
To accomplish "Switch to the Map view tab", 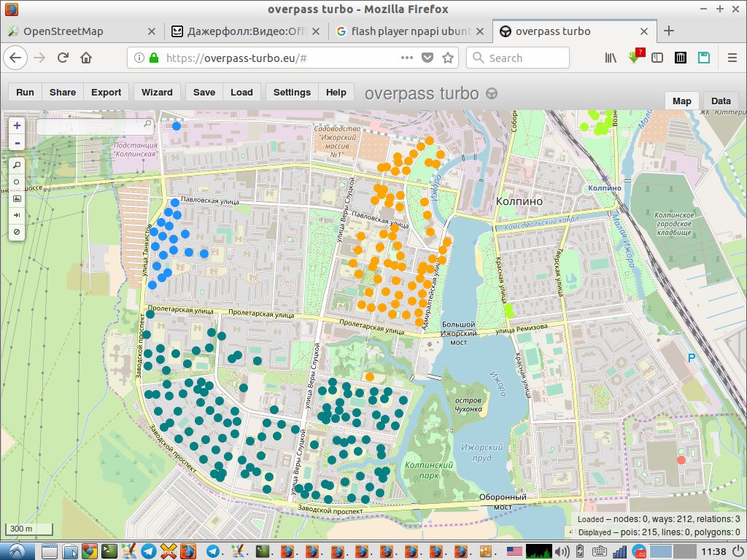I will 682,101.
